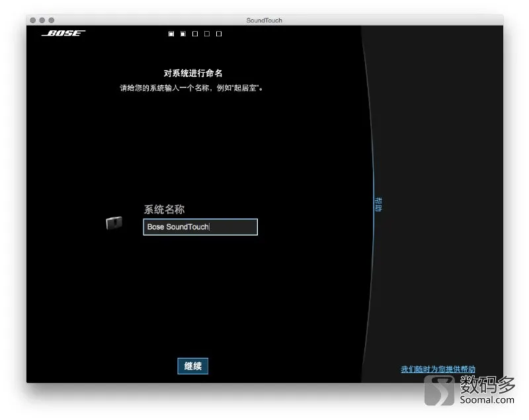Select the second setup step indicator
529x420 pixels.
pyautogui.click(x=183, y=34)
